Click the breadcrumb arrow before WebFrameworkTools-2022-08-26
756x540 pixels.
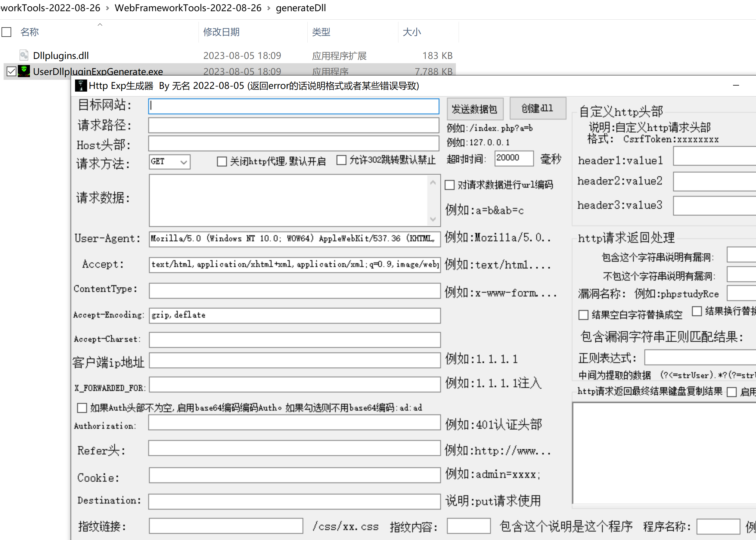point(107,8)
